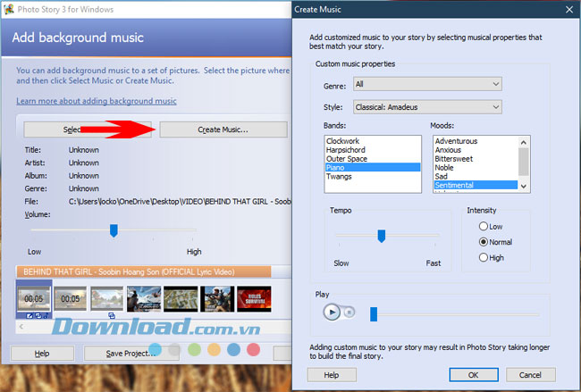Viewport: 581px width, 392px height.
Task: Open Learn more about adding background music
Action: pos(97,101)
